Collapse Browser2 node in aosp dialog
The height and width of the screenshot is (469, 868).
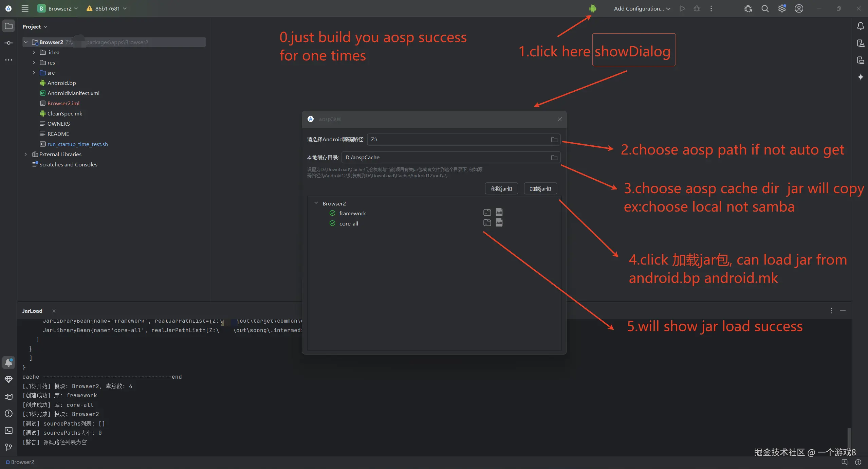316,203
